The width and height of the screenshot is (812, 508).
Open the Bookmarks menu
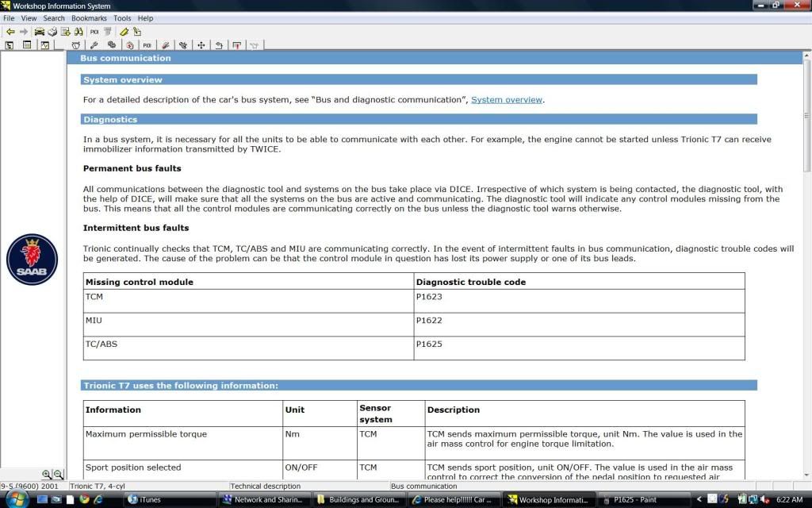click(x=88, y=17)
